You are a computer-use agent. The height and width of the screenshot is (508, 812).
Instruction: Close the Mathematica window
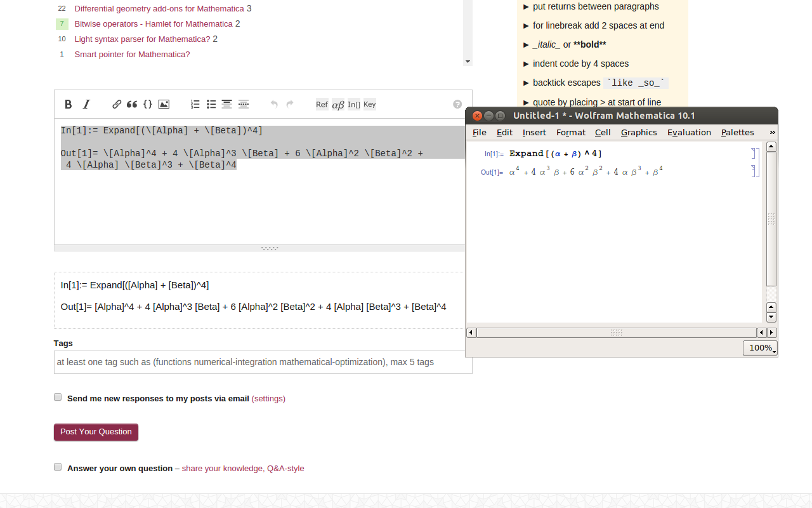[x=477, y=116]
